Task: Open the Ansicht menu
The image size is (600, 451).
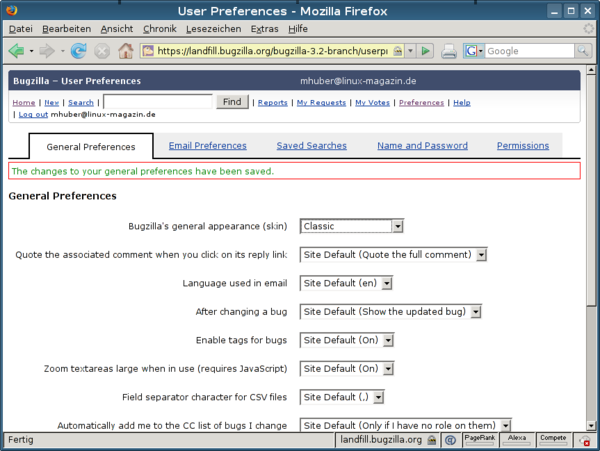Action: pyautogui.click(x=117, y=29)
